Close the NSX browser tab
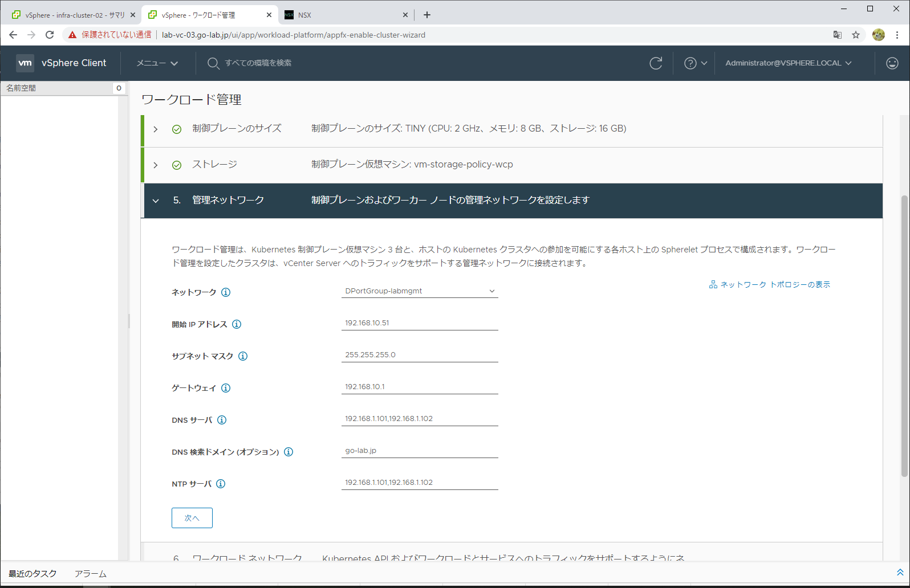910x588 pixels. click(x=405, y=15)
